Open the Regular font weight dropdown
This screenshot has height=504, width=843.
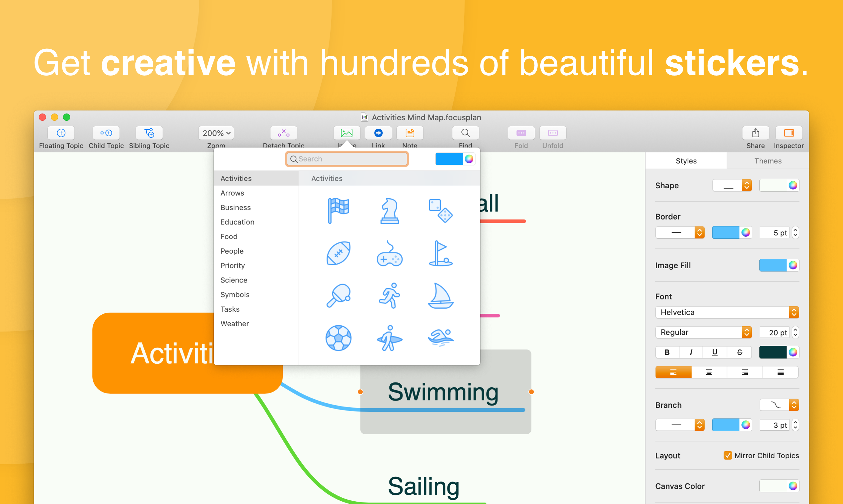703,332
